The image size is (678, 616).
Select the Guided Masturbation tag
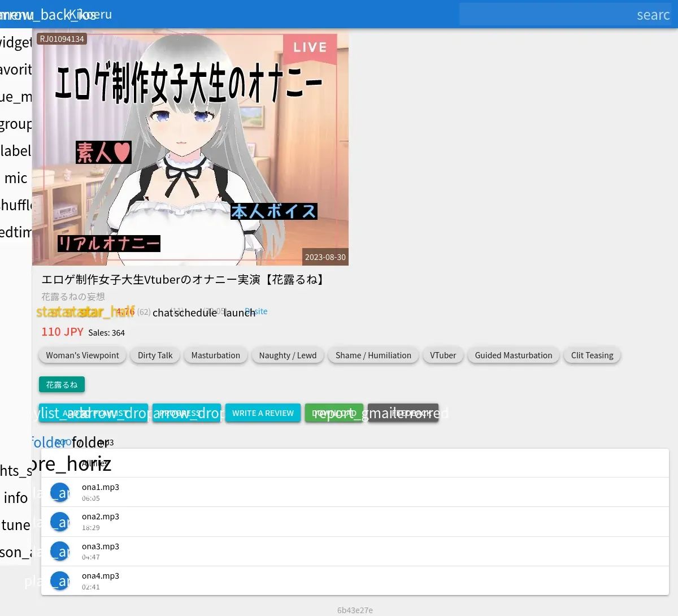pyautogui.click(x=514, y=355)
